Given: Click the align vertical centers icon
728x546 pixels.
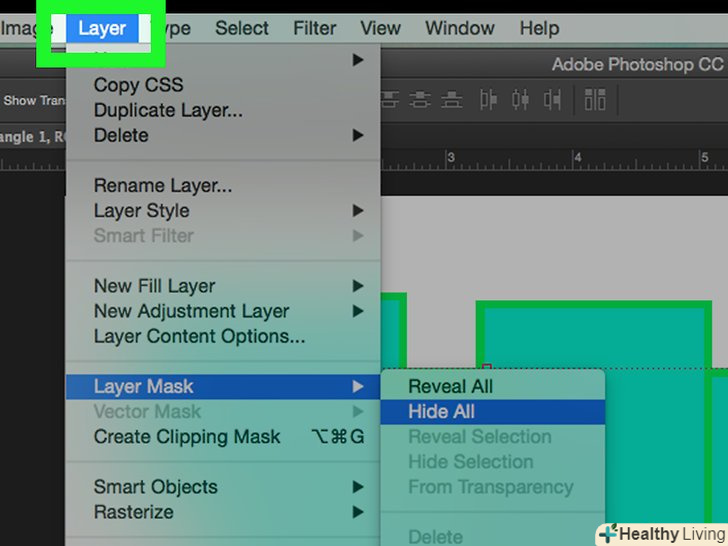Looking at the screenshot, I should coord(420,99).
